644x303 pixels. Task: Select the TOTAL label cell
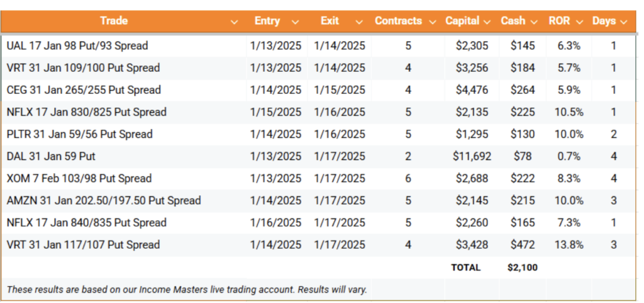[x=466, y=268]
